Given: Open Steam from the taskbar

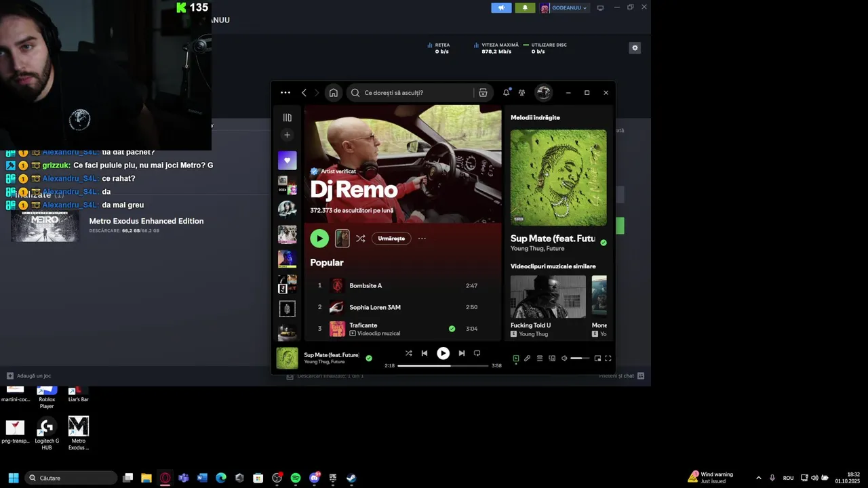Looking at the screenshot, I should point(351,478).
